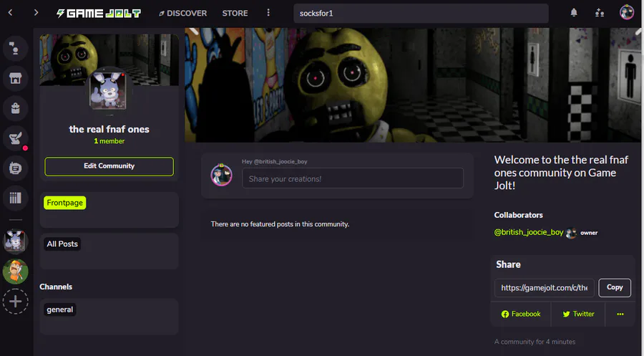Open the Store page

point(235,13)
